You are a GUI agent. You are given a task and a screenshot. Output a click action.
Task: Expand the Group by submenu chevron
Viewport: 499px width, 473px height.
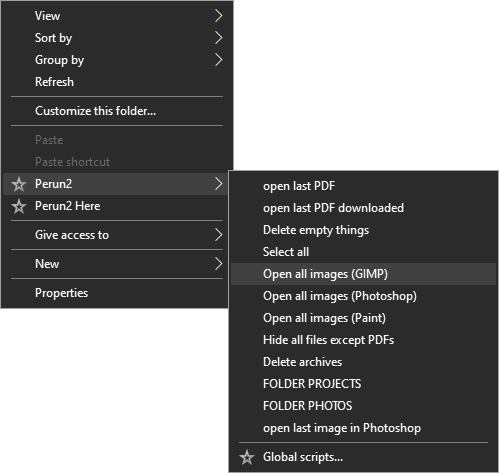point(218,60)
